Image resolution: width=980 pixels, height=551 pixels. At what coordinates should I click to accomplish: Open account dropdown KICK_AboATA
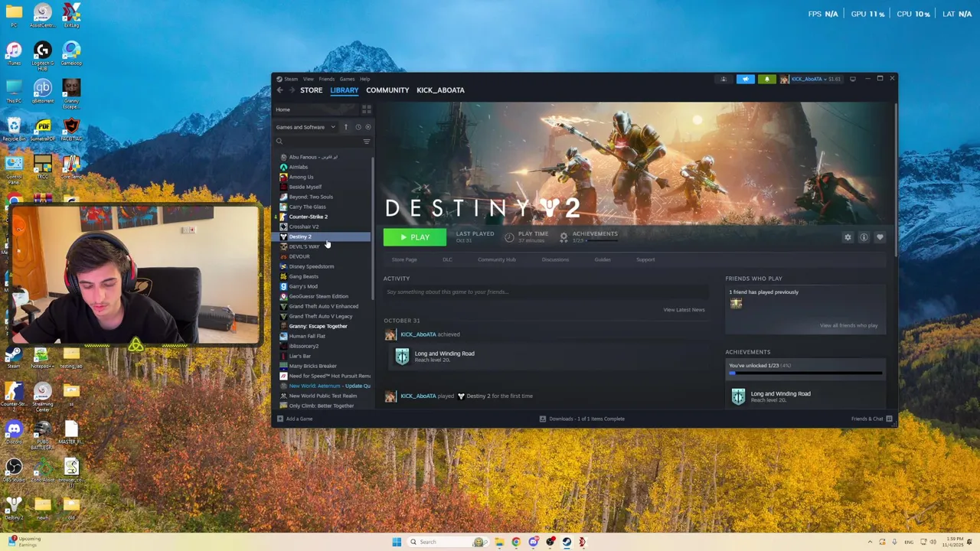812,79
